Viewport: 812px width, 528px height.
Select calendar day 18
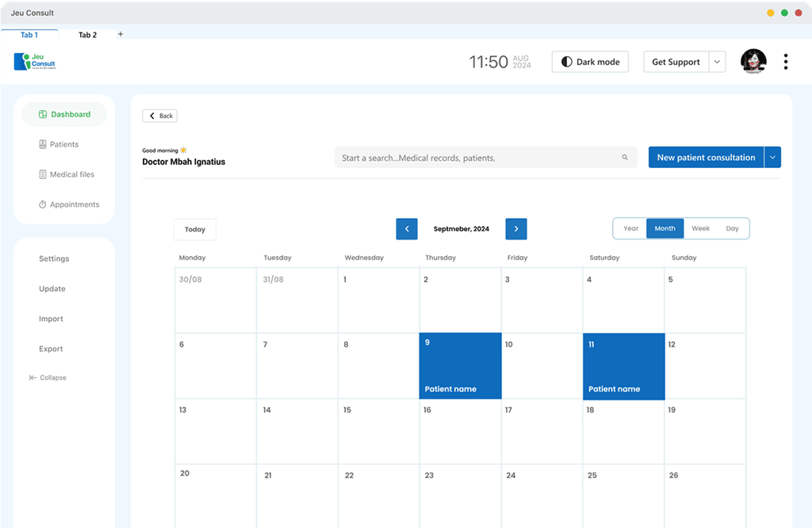coord(623,432)
